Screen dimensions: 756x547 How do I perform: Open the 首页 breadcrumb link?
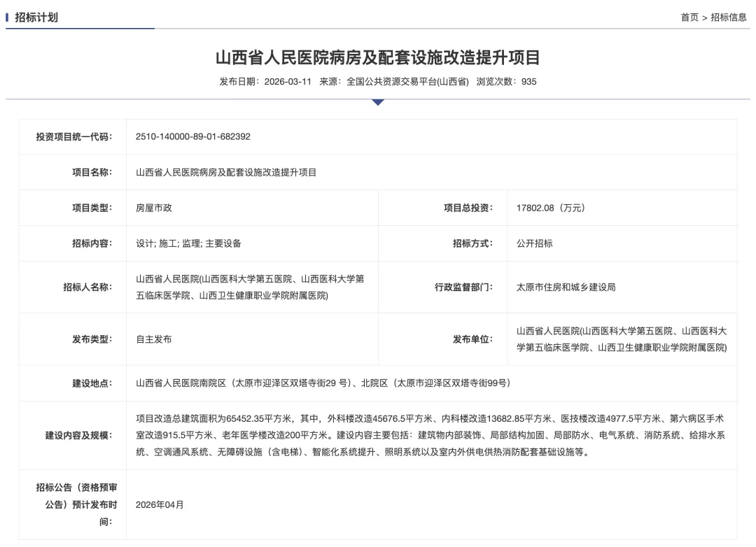(689, 17)
